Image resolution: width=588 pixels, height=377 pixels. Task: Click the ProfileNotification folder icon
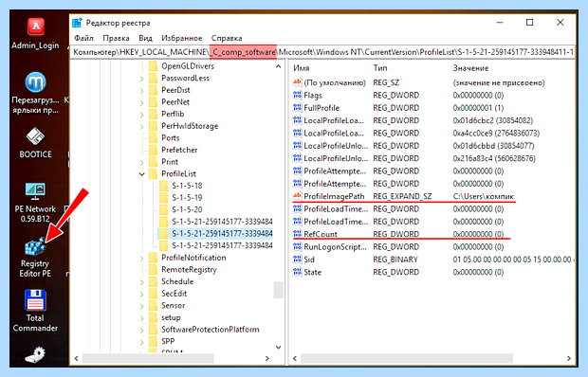click(x=153, y=258)
